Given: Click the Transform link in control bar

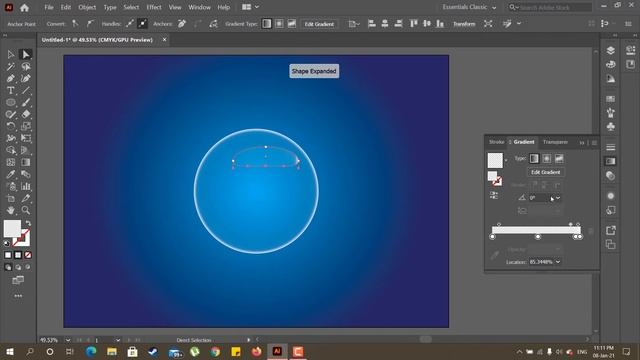Looking at the screenshot, I should click(x=464, y=24).
